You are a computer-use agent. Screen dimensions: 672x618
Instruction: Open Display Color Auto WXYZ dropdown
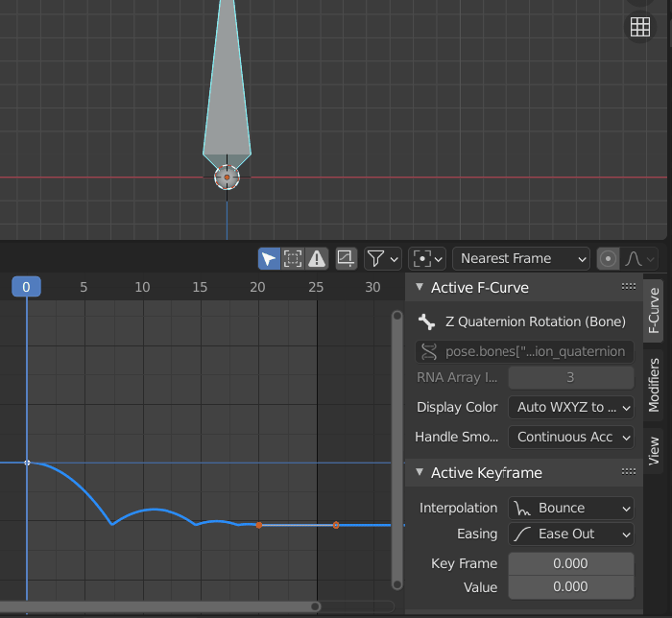pyautogui.click(x=570, y=407)
